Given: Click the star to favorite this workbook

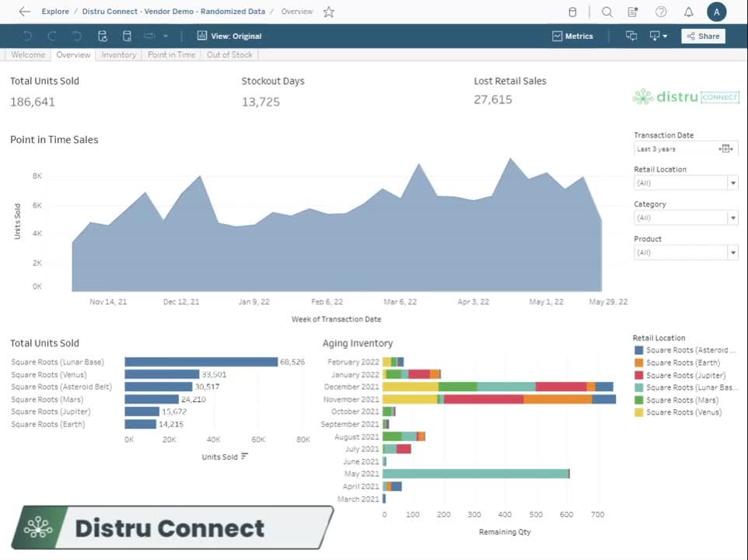Looking at the screenshot, I should [x=329, y=12].
